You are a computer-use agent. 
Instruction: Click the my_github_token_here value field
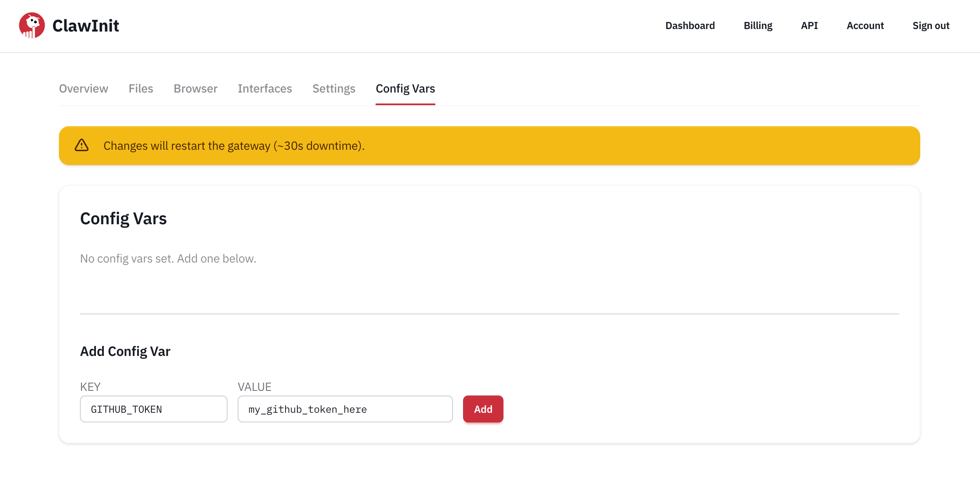coord(344,409)
